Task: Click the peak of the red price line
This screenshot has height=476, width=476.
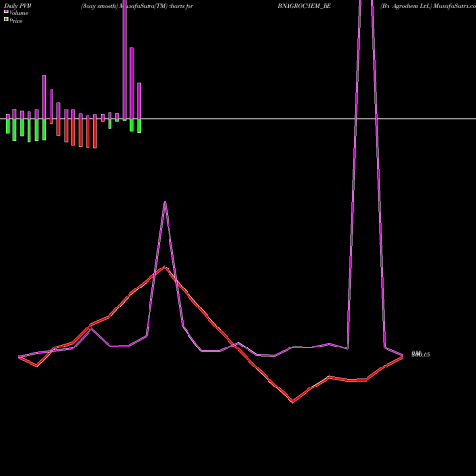Action: [165, 267]
